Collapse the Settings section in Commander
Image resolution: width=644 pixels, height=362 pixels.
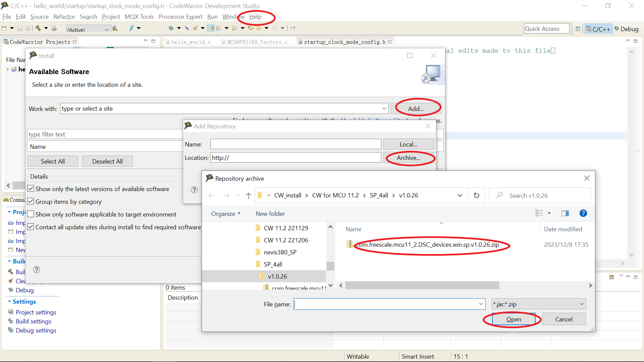(x=9, y=302)
